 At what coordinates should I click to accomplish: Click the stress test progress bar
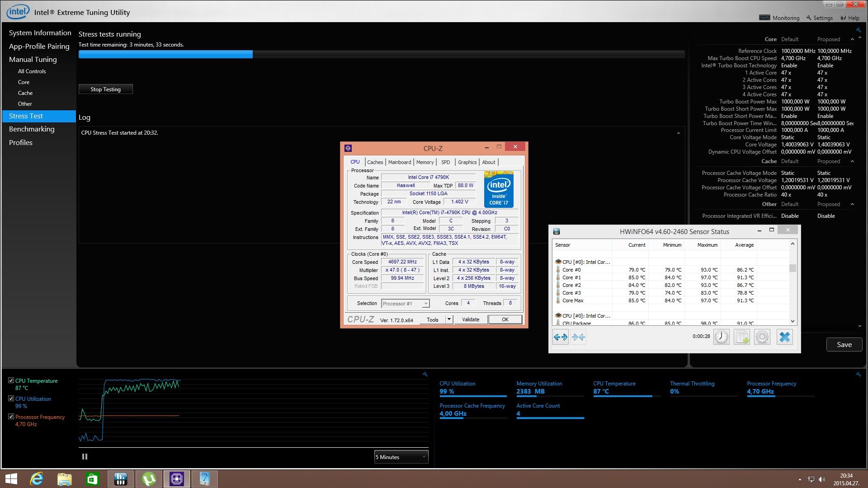pos(382,54)
